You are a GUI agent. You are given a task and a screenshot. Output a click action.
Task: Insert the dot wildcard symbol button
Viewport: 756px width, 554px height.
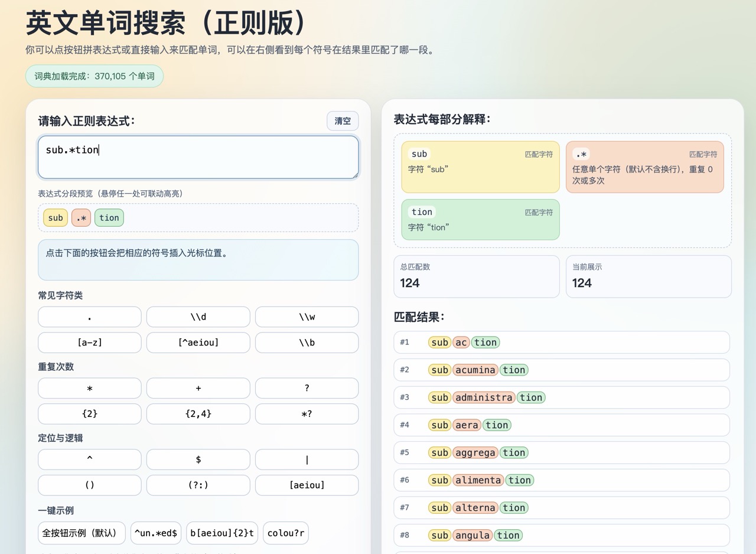(x=89, y=317)
